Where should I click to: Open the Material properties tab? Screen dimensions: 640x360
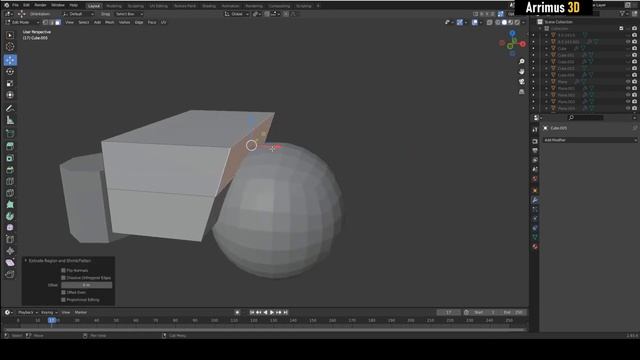tap(535, 247)
